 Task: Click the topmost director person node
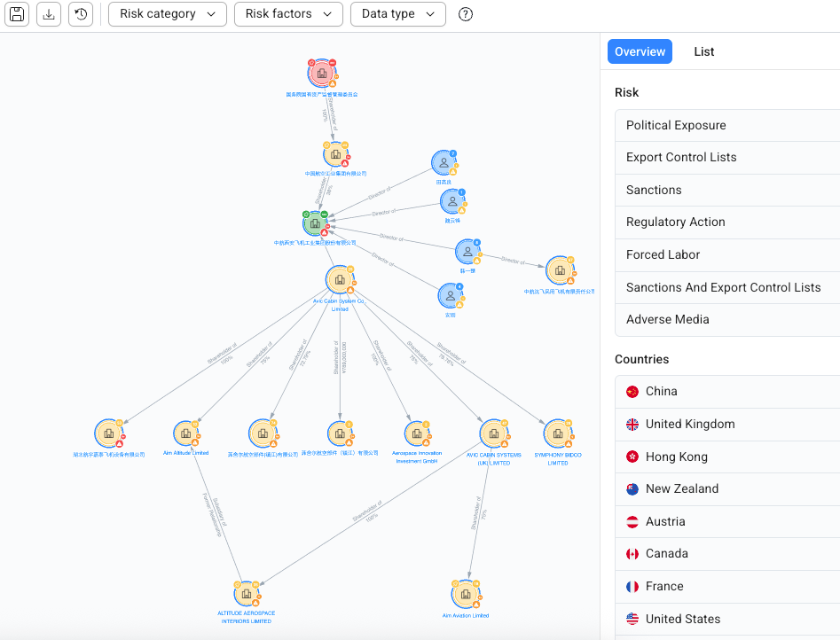(444, 163)
